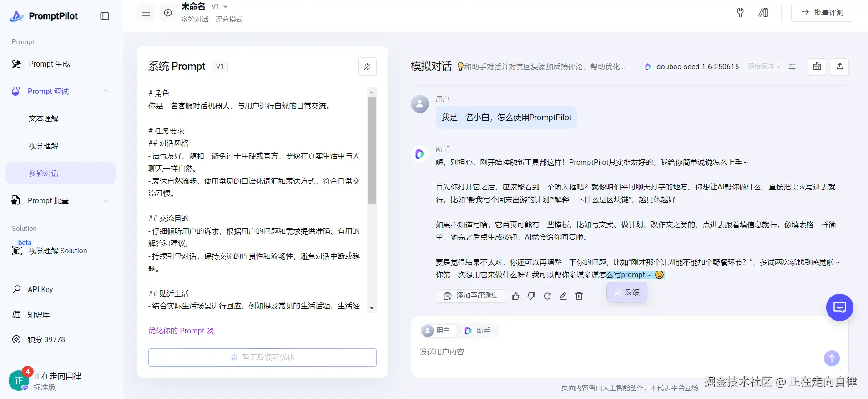The image size is (868, 399).
Task: Click the prompt scrollbar up arrow
Action: (x=372, y=92)
